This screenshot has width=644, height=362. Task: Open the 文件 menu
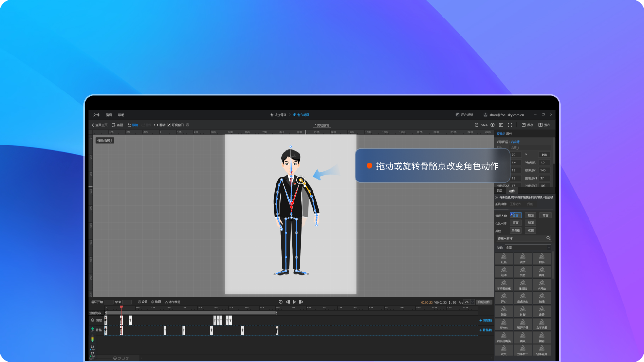point(95,115)
